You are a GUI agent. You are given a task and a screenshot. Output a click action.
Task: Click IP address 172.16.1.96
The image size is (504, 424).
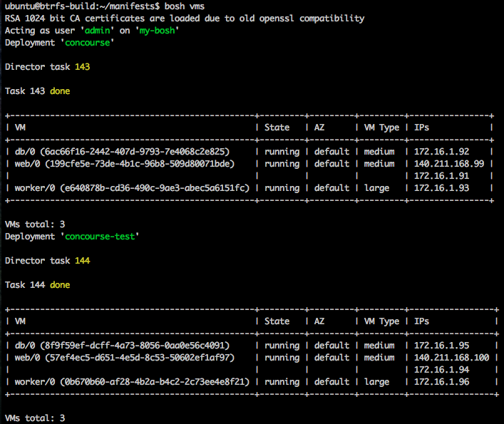pyautogui.click(x=442, y=382)
